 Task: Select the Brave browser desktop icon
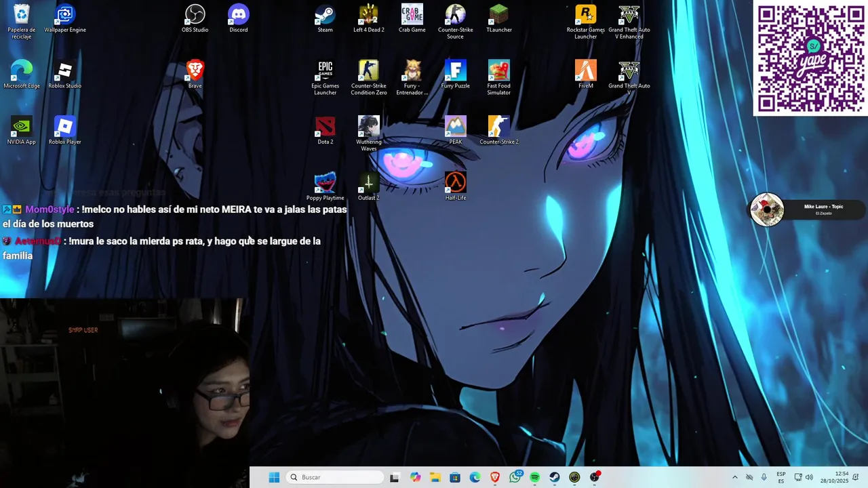pyautogui.click(x=195, y=75)
